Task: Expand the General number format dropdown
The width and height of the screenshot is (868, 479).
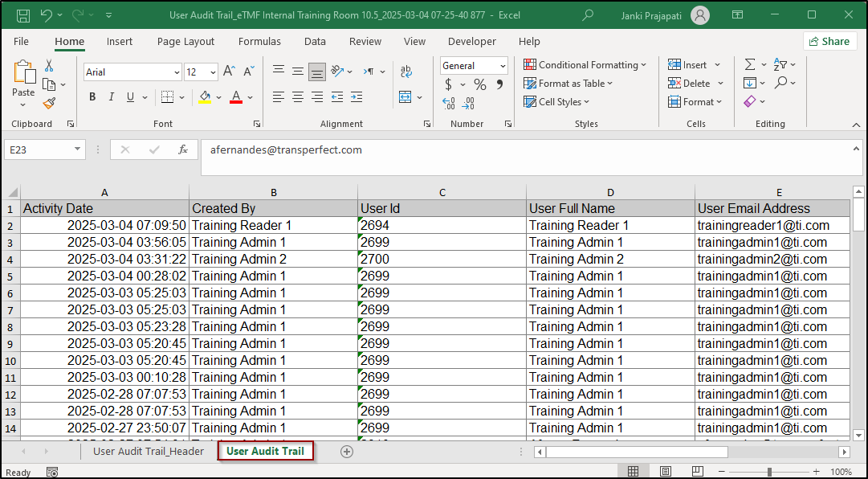Action: 503,66
